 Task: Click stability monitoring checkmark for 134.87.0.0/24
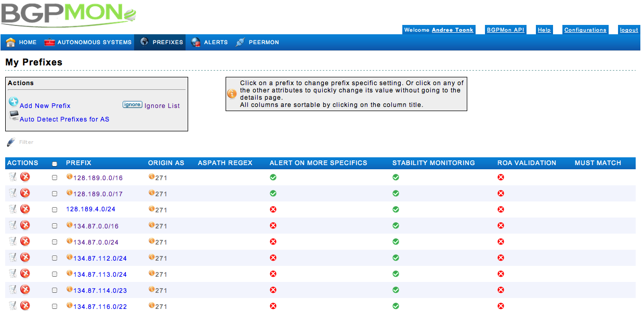tap(396, 242)
